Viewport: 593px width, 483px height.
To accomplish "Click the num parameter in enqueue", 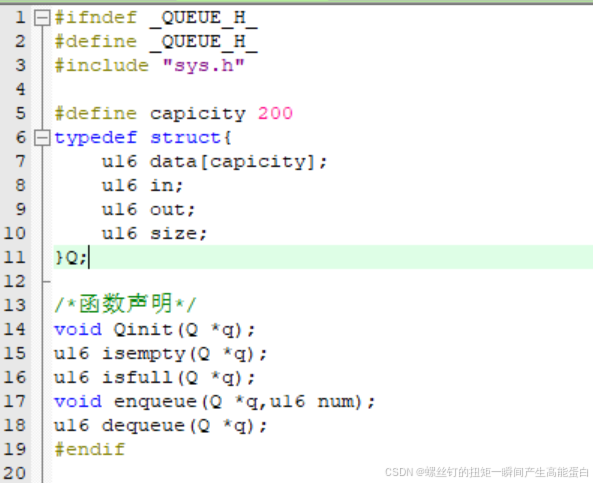I will tap(335, 402).
